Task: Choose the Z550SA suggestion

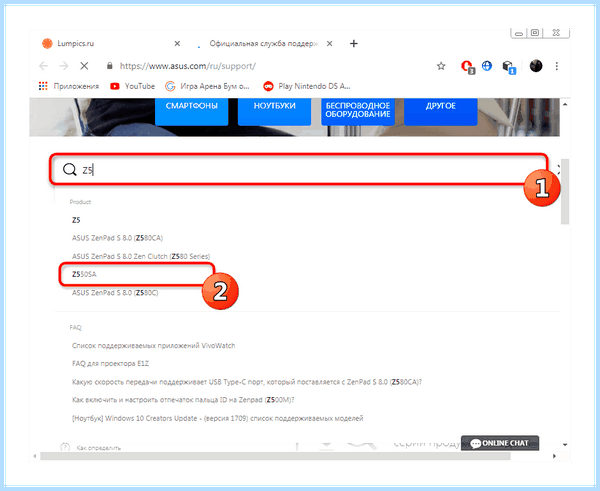Action: pyautogui.click(x=84, y=274)
